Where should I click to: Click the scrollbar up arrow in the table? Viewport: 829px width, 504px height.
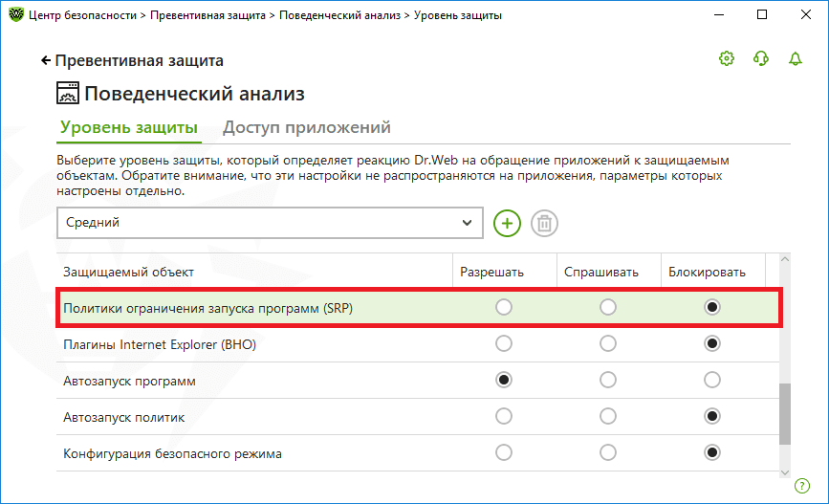tap(785, 259)
